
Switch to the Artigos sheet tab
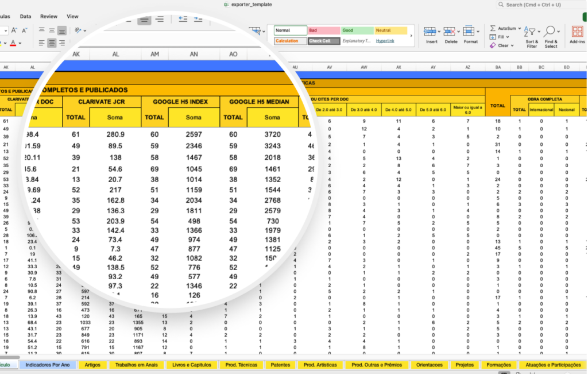coord(92,365)
